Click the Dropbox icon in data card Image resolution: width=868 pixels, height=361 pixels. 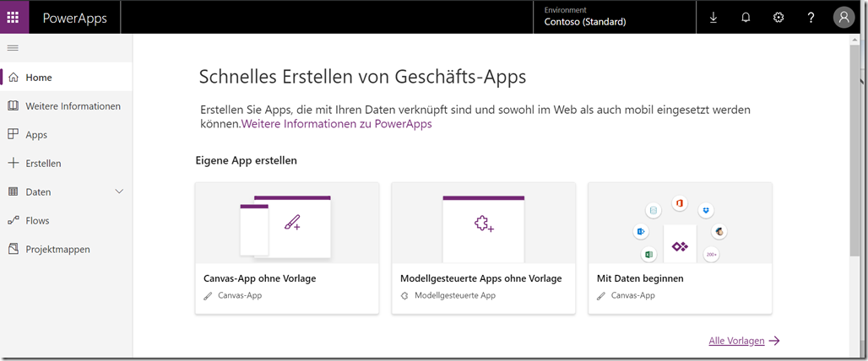click(706, 210)
